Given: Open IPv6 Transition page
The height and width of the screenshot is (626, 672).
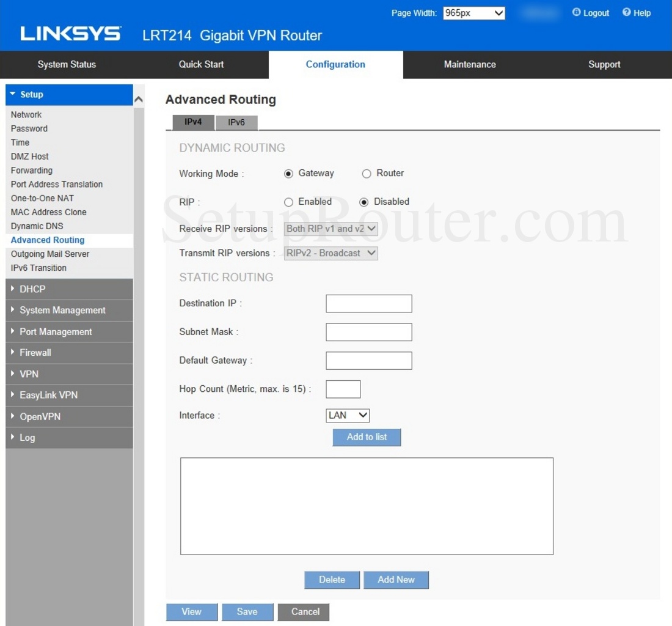Looking at the screenshot, I should pos(38,268).
